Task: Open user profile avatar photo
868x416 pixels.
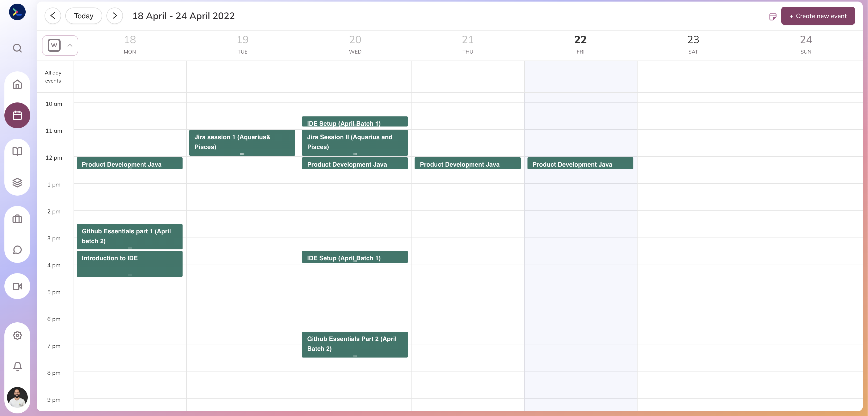Action: point(17,397)
